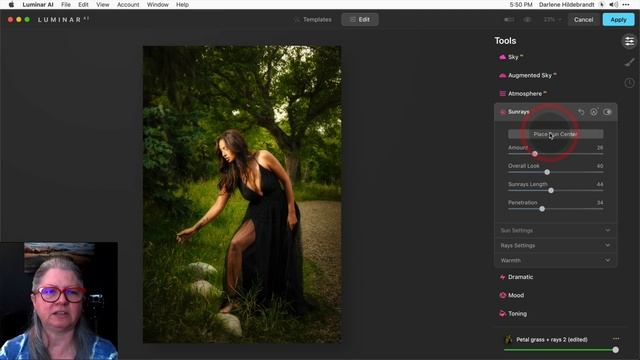Adjust the Sunrays Length slider
The image size is (640, 360).
(551, 191)
